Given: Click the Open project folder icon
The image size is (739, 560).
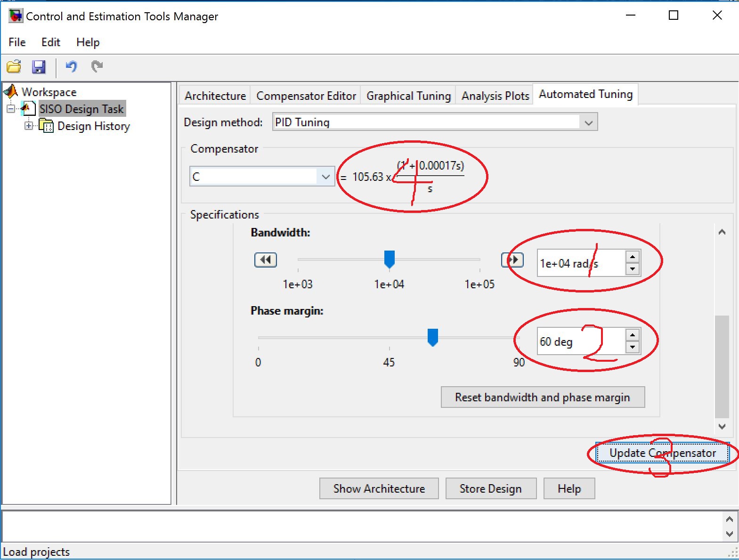Looking at the screenshot, I should click(x=14, y=67).
